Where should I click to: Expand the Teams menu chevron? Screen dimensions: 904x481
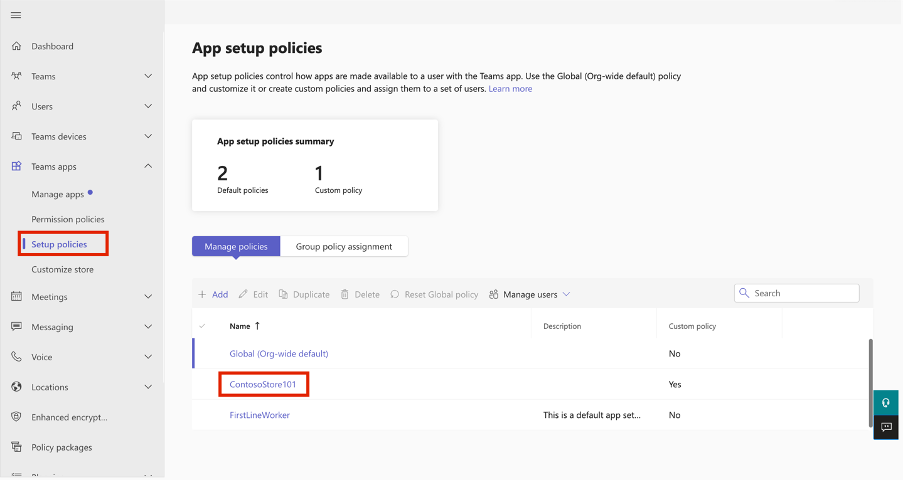pos(148,76)
